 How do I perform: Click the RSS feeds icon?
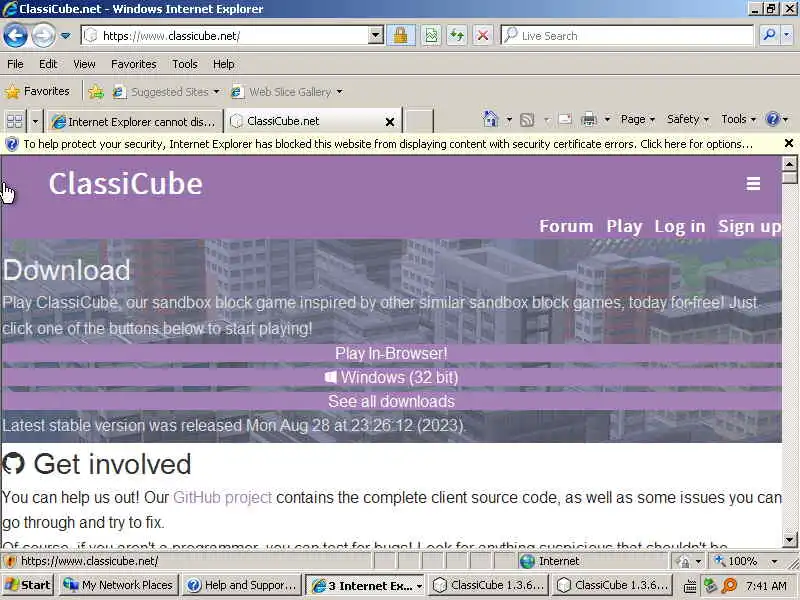pyautogui.click(x=527, y=120)
